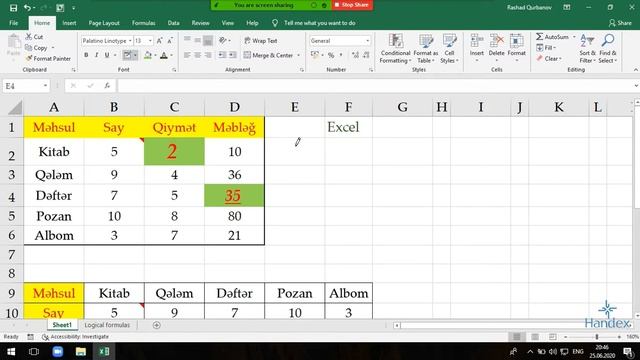Toggle center horizontal alignment
Viewport: 640px width, 360px height.
(x=198, y=55)
